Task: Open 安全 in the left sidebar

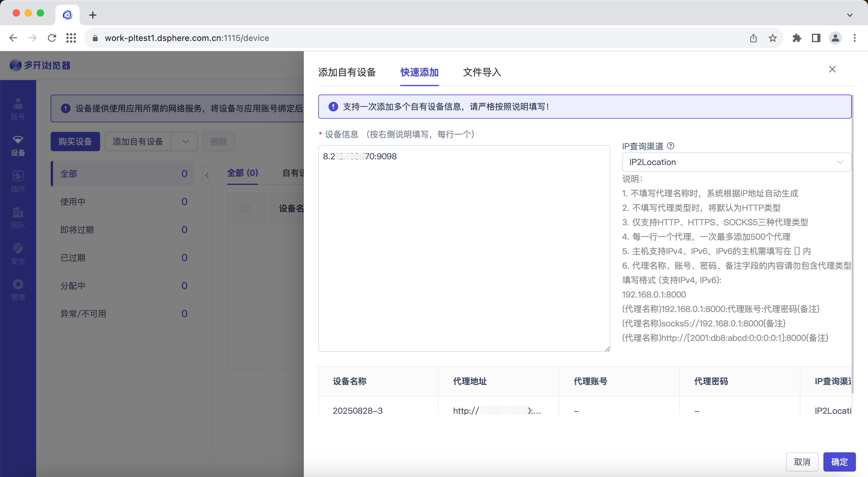Action: (18, 254)
